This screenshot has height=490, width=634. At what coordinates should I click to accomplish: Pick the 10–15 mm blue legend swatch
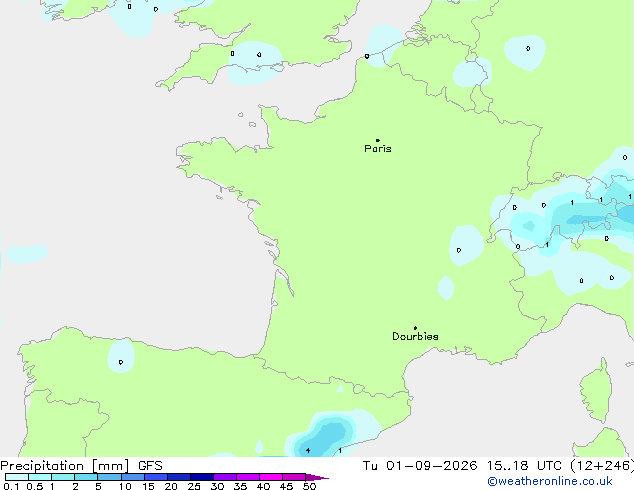(x=132, y=477)
